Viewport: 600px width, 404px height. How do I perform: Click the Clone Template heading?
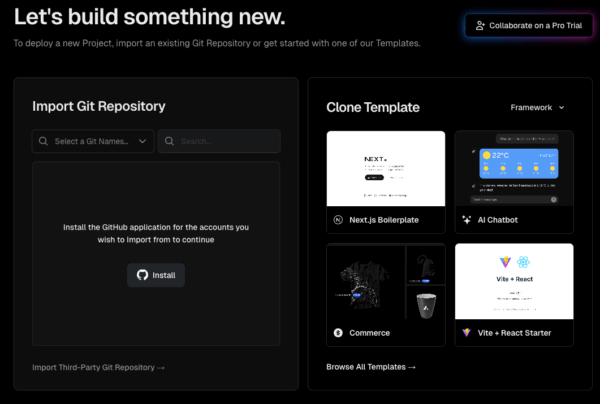tap(373, 107)
